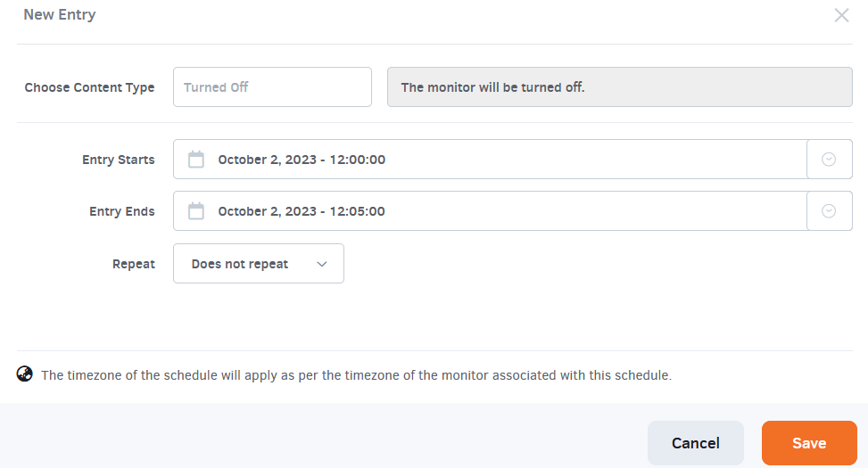
Task: Click the Choose Content Type label
Action: 89,87
